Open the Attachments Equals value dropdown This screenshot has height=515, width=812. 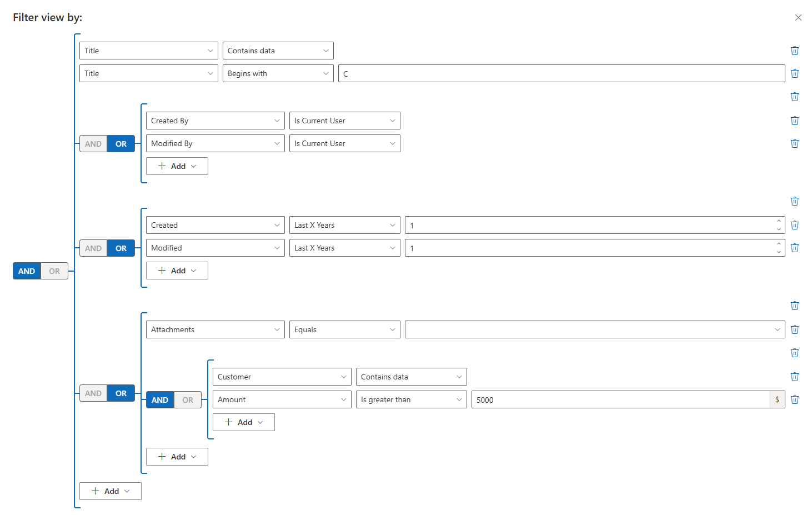[595, 329]
